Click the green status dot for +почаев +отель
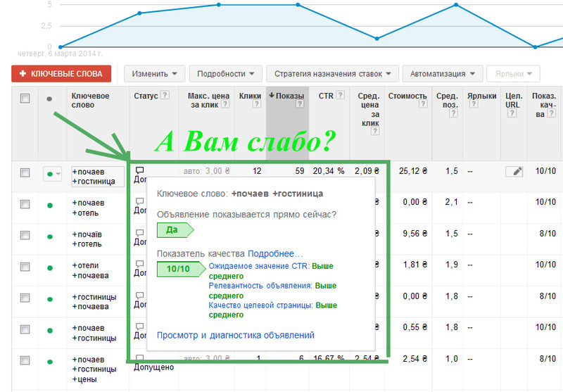The image size is (563, 392). tap(49, 206)
